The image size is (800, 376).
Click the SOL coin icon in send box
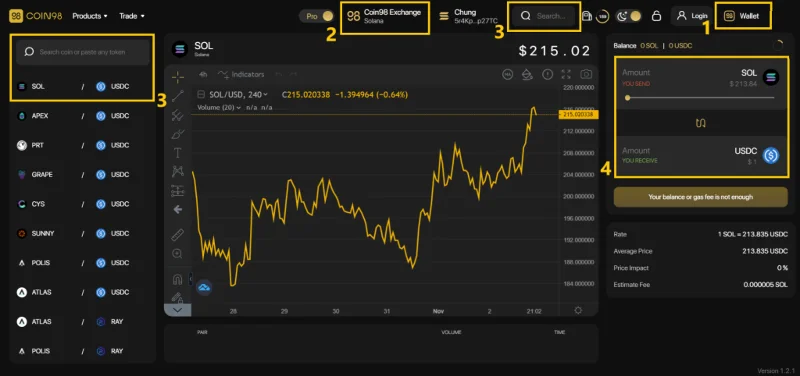pos(771,77)
